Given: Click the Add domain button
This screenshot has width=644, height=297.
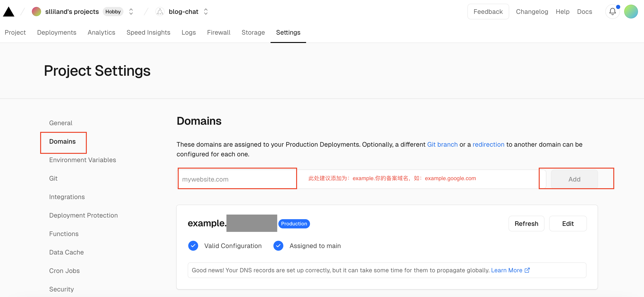Looking at the screenshot, I should pos(574,179).
